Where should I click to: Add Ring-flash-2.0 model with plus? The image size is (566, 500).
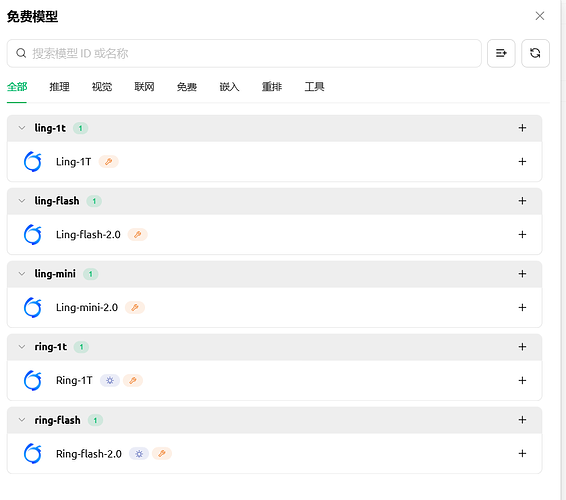pyautogui.click(x=522, y=453)
